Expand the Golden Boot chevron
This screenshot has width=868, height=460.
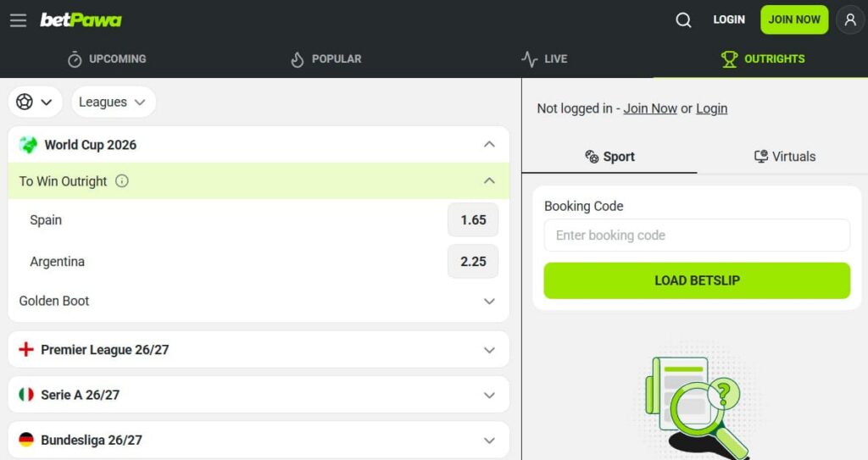click(489, 301)
